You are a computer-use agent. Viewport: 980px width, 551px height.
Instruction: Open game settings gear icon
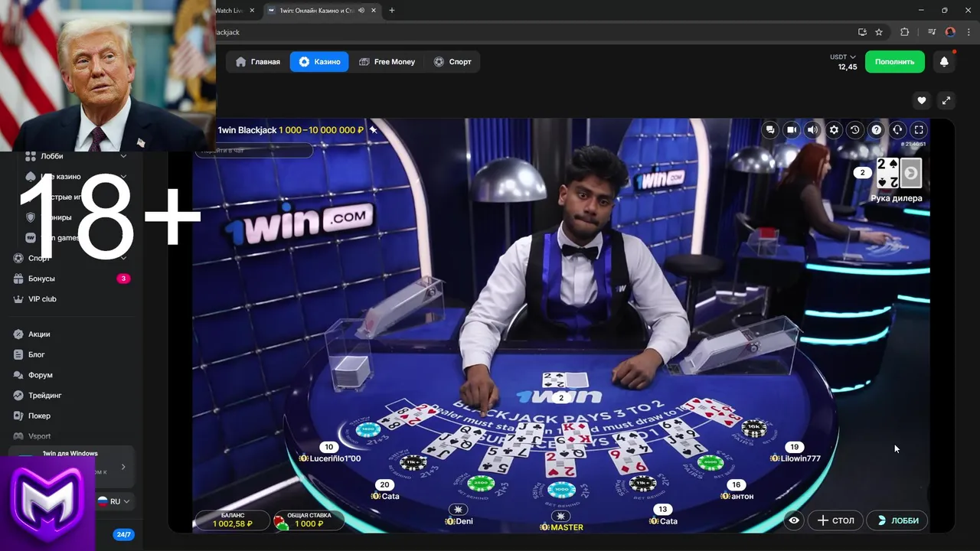tap(835, 130)
